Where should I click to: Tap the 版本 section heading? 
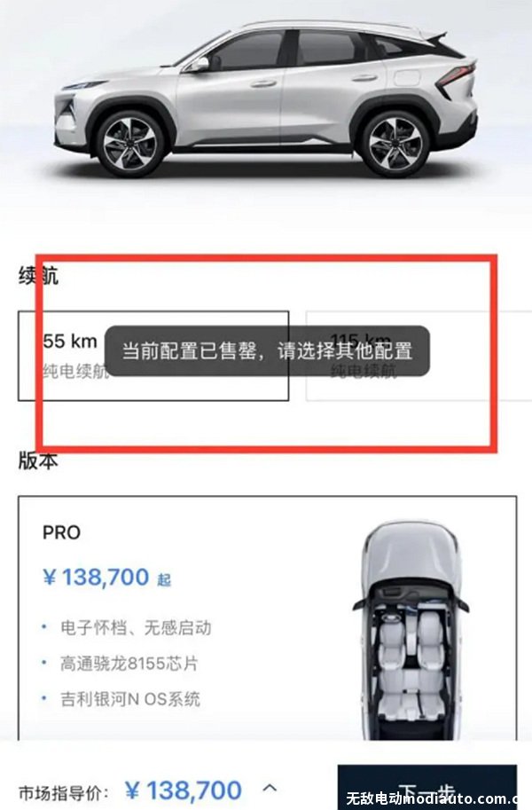point(38,460)
